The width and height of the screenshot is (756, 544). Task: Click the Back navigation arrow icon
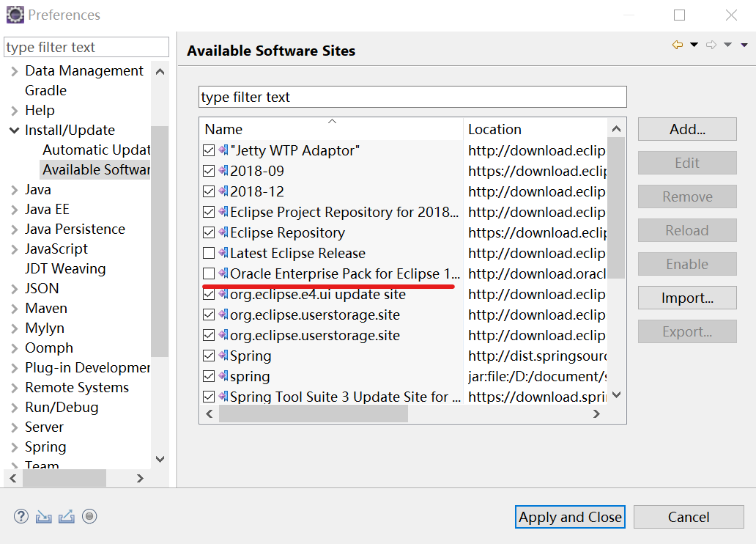coord(678,45)
